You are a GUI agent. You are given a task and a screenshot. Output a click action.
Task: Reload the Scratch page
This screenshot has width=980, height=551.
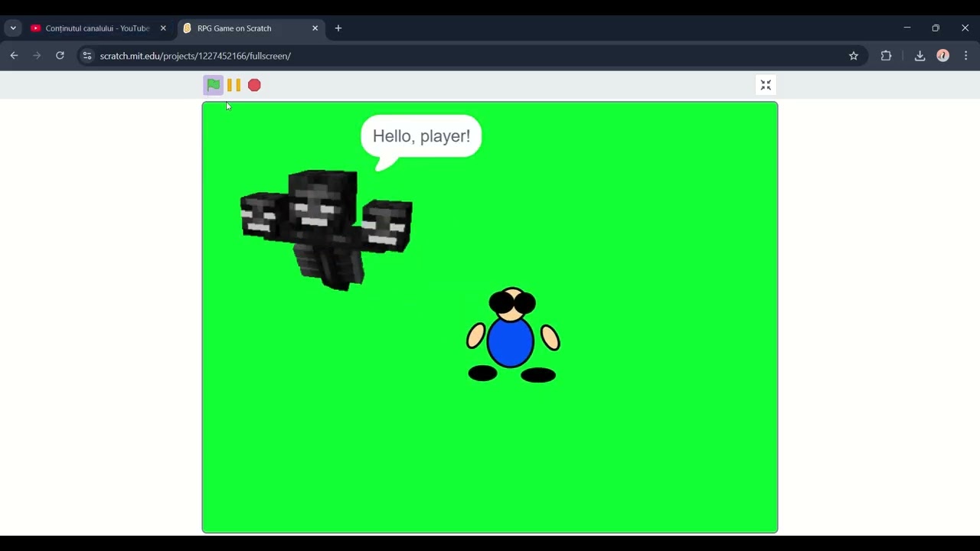click(60, 56)
